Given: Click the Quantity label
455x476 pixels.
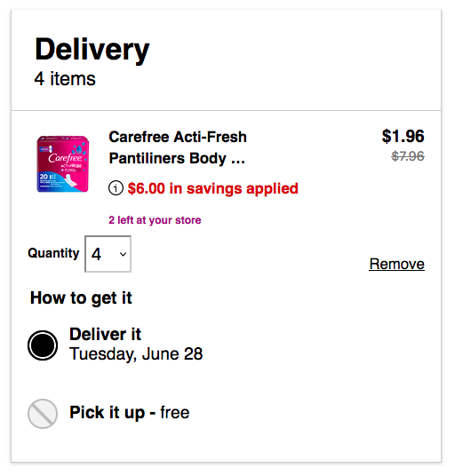Looking at the screenshot, I should point(53,253).
